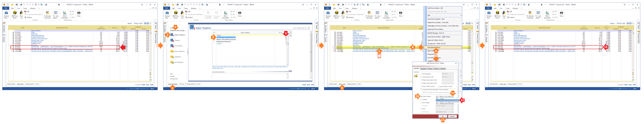Enable Tariff (begins) checkbox in Edit Block dialog
Viewport: 644px width, 124px height.
[x=421, y=74]
